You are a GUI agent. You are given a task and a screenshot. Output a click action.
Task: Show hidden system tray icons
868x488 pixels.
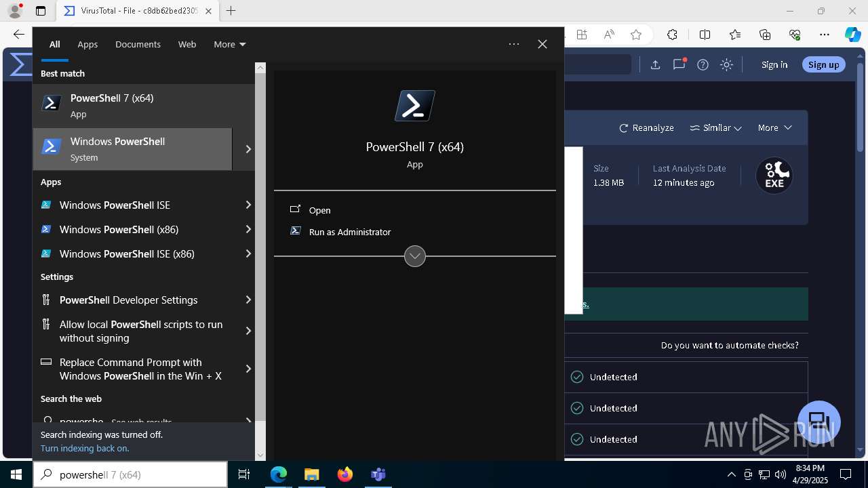pyautogui.click(x=731, y=474)
